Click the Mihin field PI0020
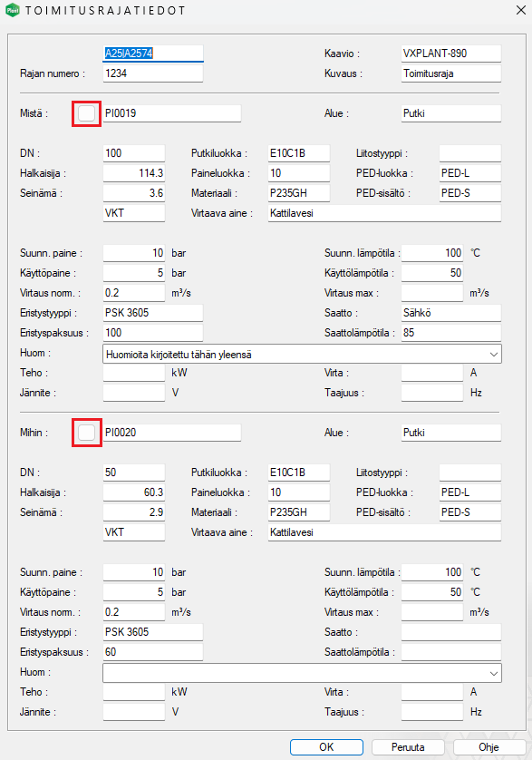 click(x=172, y=433)
